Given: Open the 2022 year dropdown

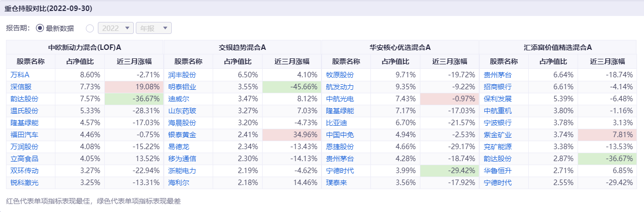Looking at the screenshot, I should click(116, 28).
